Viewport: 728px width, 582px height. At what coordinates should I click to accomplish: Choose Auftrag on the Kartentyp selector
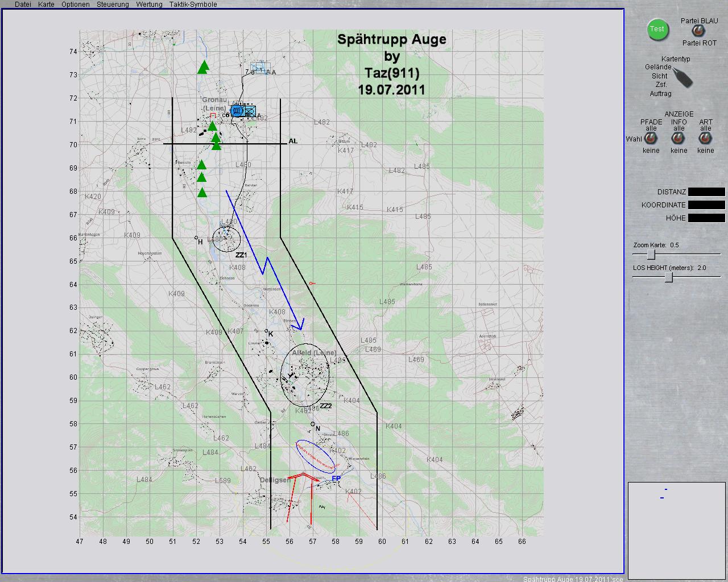pos(660,94)
